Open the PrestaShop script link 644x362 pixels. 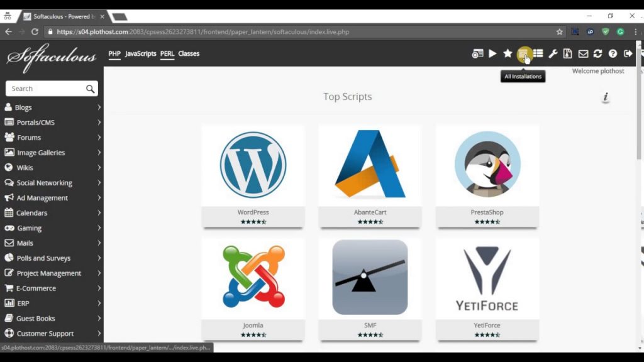pyautogui.click(x=487, y=212)
